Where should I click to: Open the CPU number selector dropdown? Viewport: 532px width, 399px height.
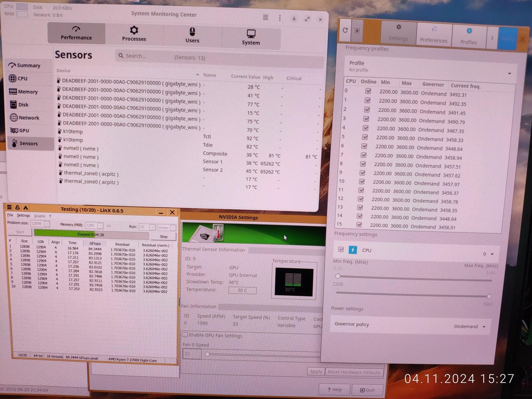point(489,254)
